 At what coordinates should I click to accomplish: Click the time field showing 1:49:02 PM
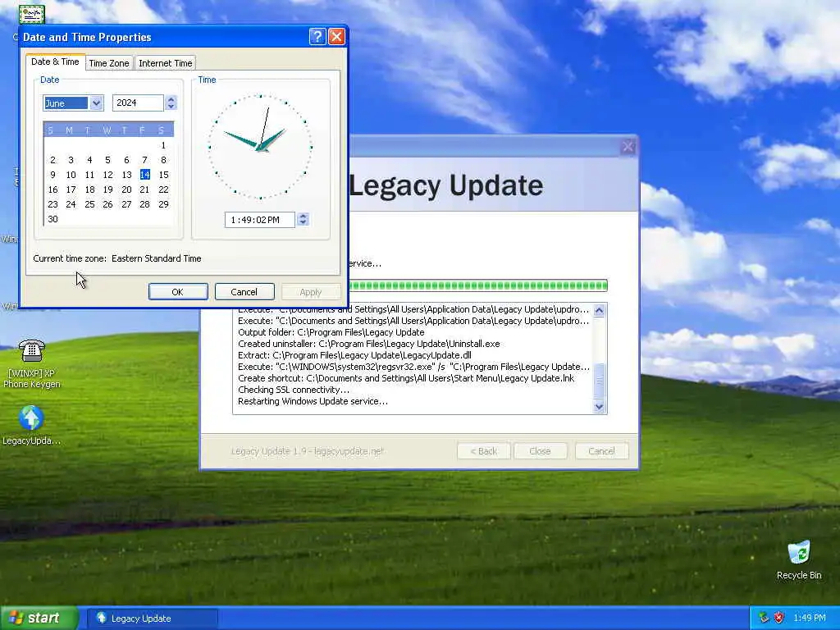[x=259, y=220]
